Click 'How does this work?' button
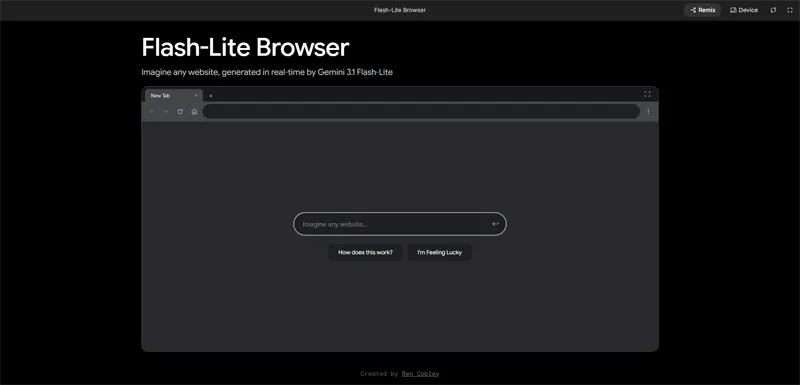The height and width of the screenshot is (385, 800). [365, 252]
